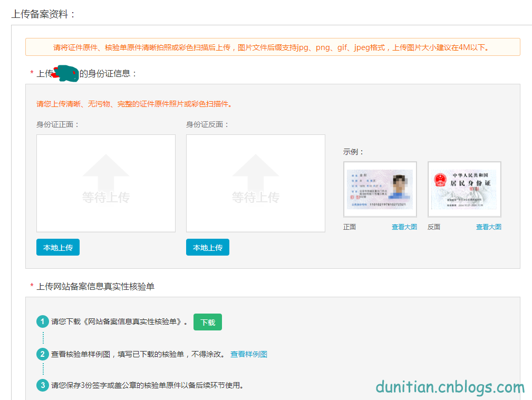The width and height of the screenshot is (532, 400).
Task: Click the example ID front thumbnail
Action: pyautogui.click(x=380, y=189)
